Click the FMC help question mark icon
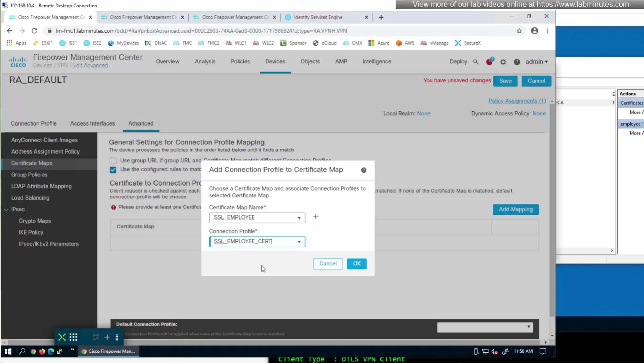 pos(517,62)
